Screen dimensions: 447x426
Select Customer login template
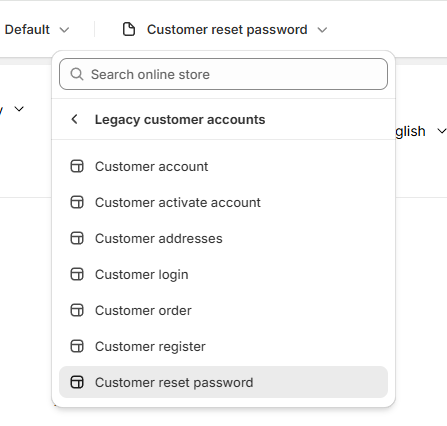point(223,274)
